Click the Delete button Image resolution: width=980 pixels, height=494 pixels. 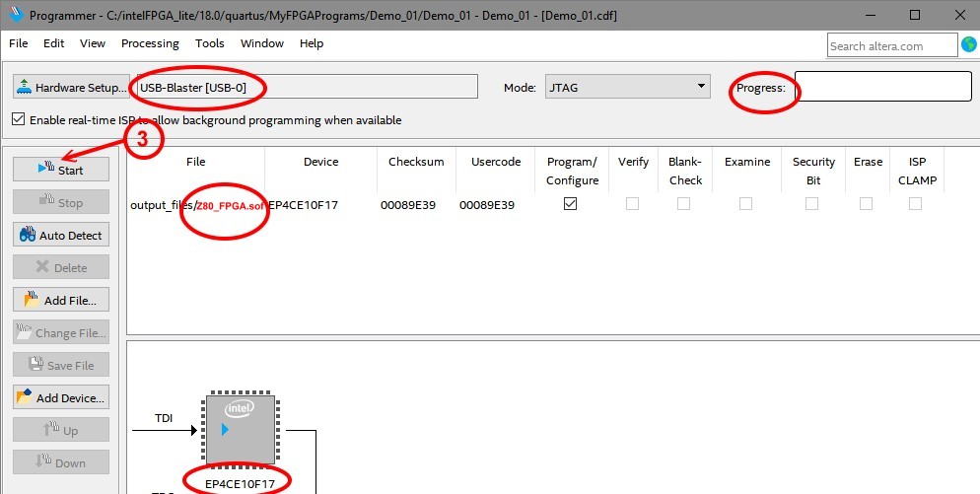click(60, 267)
